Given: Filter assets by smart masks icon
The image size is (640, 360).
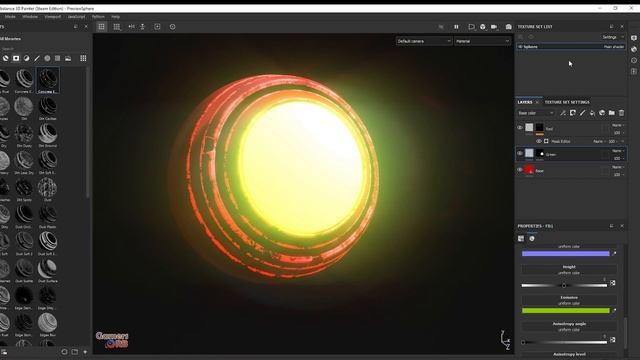Looking at the screenshot, I should click(x=16, y=58).
